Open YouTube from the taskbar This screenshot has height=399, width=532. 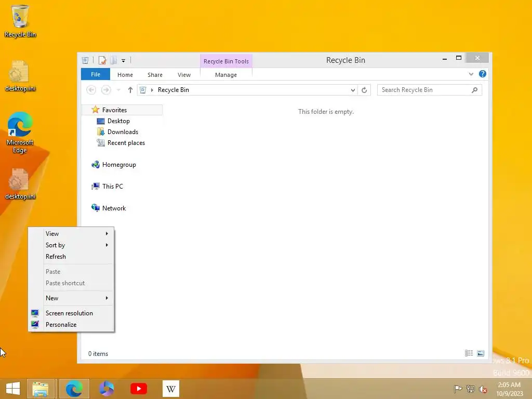pos(139,389)
